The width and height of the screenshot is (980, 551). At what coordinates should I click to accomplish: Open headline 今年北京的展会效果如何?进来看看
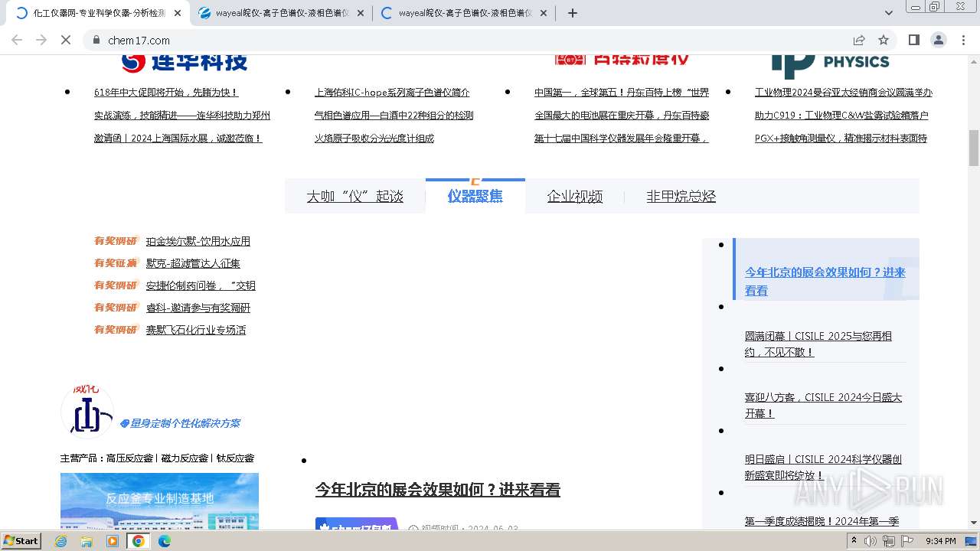coord(438,490)
